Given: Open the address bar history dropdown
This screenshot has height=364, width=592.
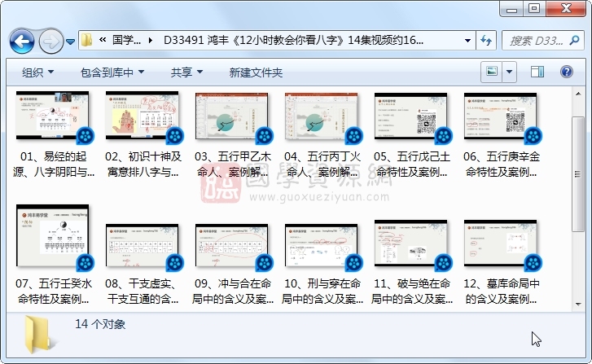Looking at the screenshot, I should click(467, 41).
